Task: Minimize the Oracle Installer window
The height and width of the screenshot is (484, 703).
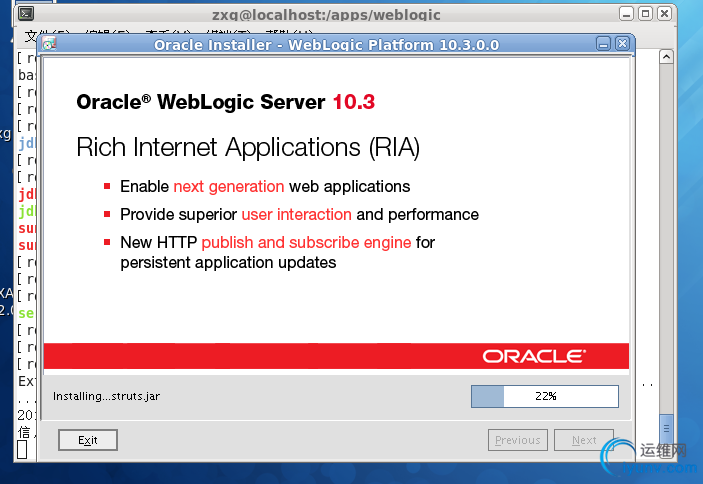Action: click(603, 44)
